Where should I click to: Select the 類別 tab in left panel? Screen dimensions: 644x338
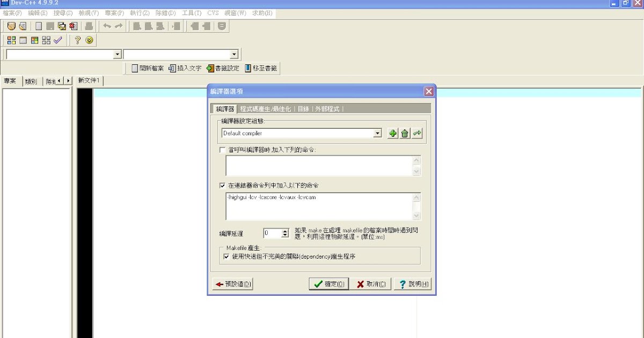(31, 81)
